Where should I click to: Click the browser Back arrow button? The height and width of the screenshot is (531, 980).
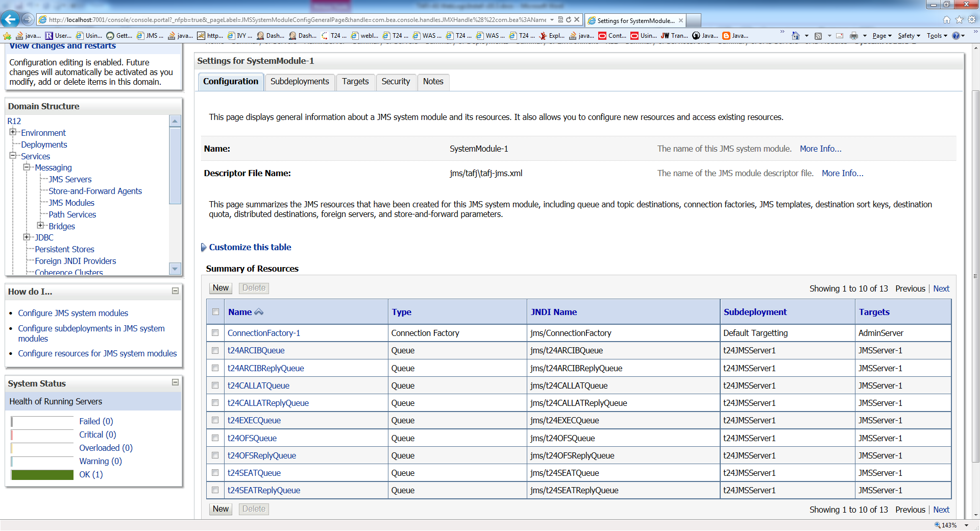[x=10, y=19]
